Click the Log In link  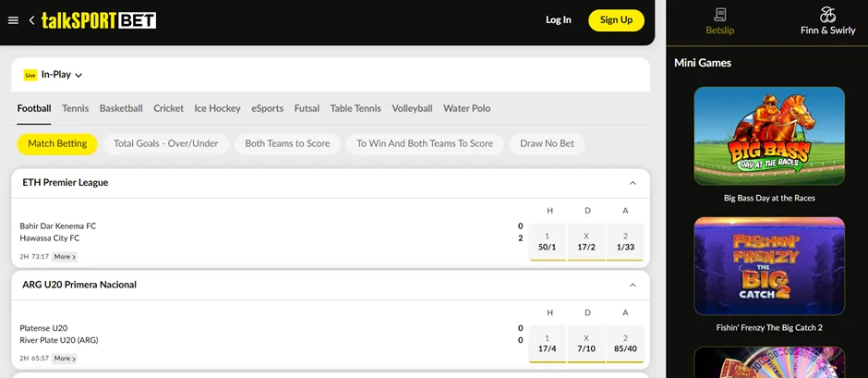(x=559, y=20)
